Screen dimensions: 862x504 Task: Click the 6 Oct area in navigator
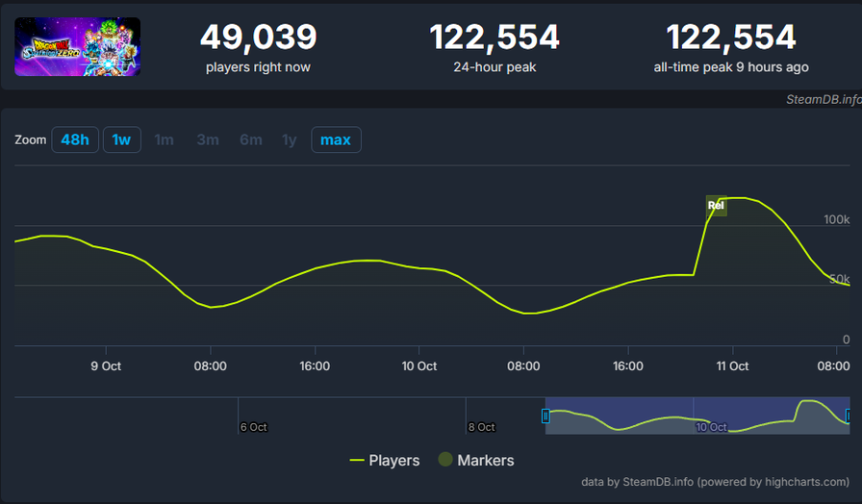tap(254, 426)
